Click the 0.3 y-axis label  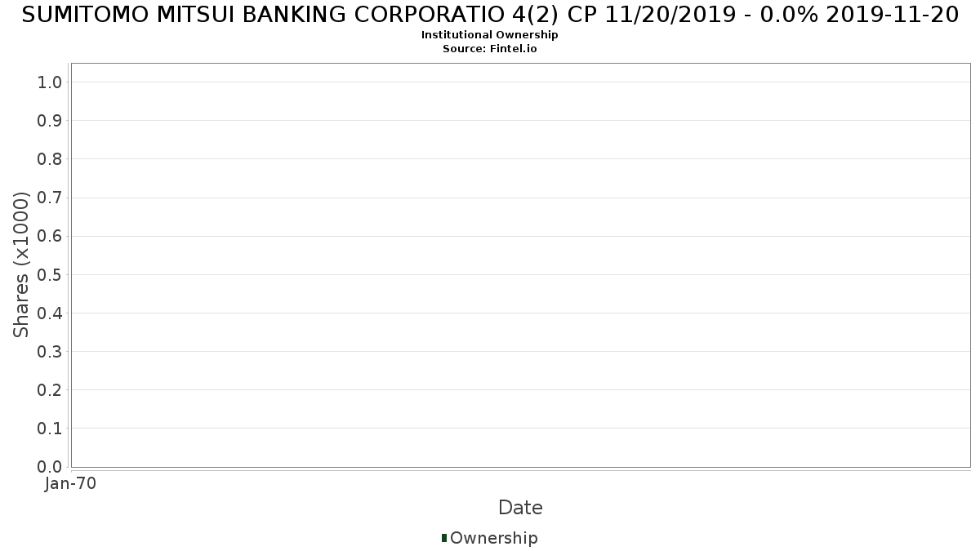point(50,351)
